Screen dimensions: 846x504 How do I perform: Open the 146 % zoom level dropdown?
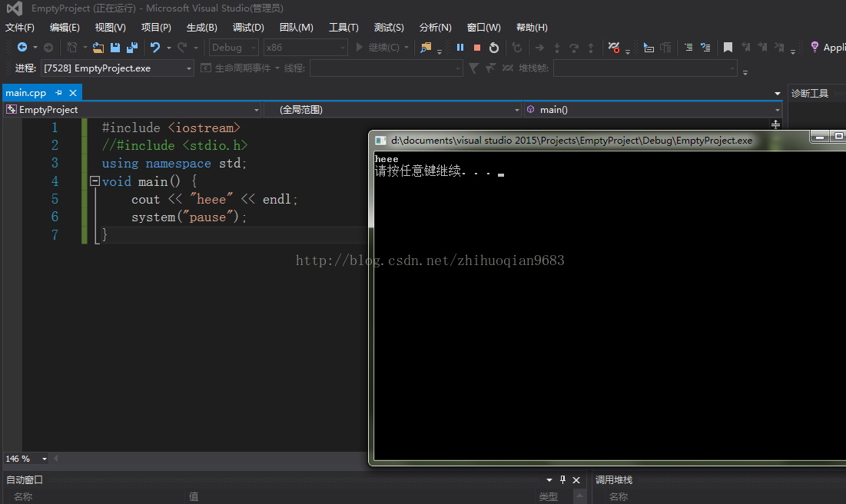(x=26, y=459)
